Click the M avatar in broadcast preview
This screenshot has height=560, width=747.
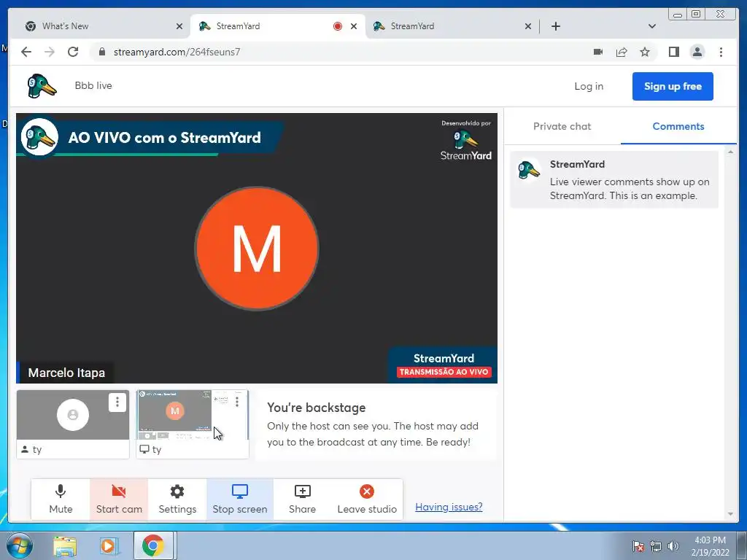(x=257, y=248)
